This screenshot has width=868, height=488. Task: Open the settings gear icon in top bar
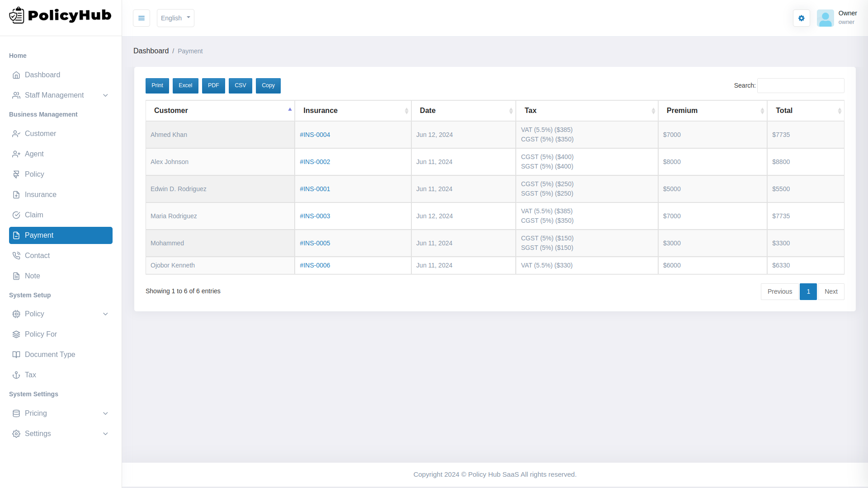[801, 18]
